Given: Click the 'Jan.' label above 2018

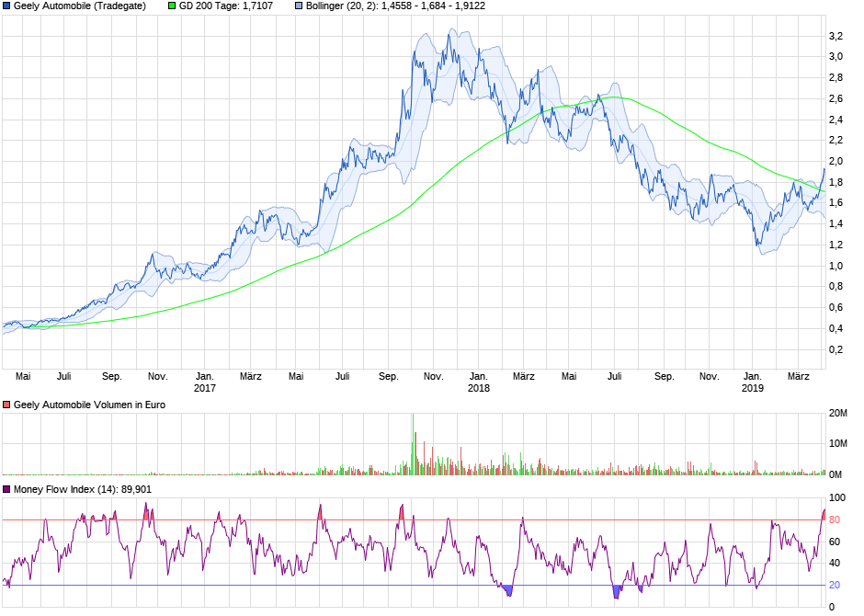Looking at the screenshot, I should (478, 376).
